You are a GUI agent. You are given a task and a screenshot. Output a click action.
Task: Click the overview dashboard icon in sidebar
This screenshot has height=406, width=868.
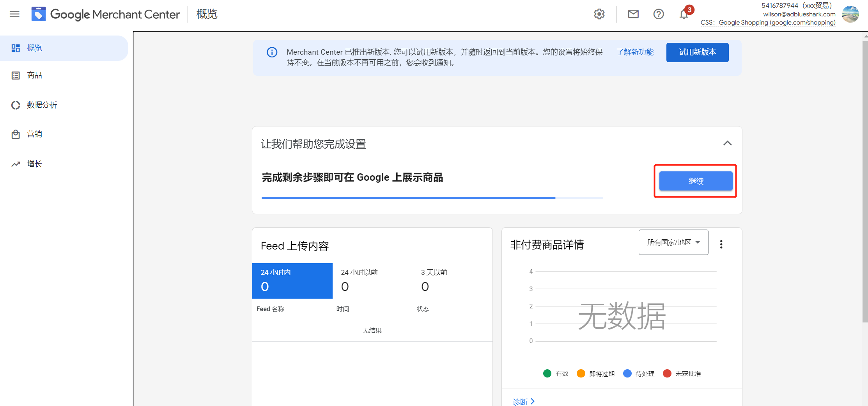(x=16, y=48)
